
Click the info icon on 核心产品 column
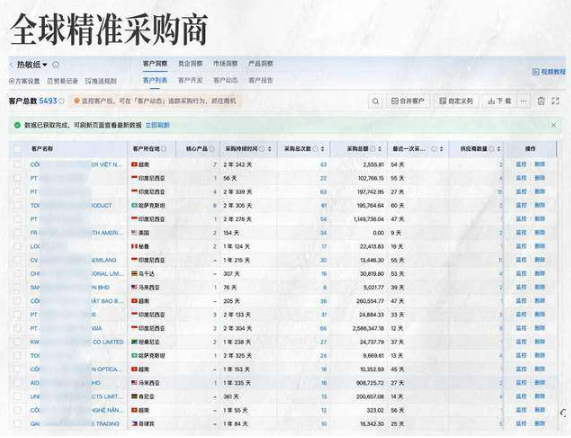click(x=212, y=149)
